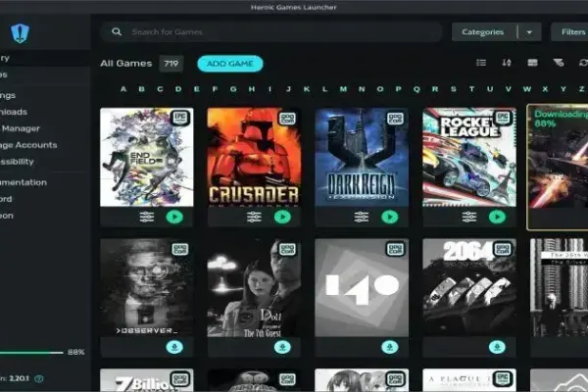Image resolution: width=588 pixels, height=392 pixels.
Task: Click GOG store badge on Crusader cover
Action: (287, 119)
